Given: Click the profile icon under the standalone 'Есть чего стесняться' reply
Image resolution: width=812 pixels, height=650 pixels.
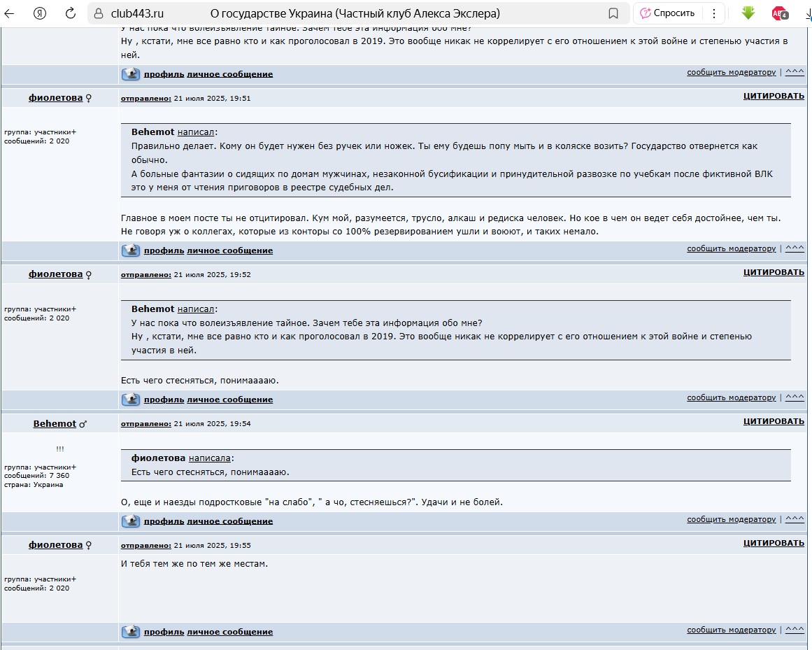Looking at the screenshot, I should 131,400.
